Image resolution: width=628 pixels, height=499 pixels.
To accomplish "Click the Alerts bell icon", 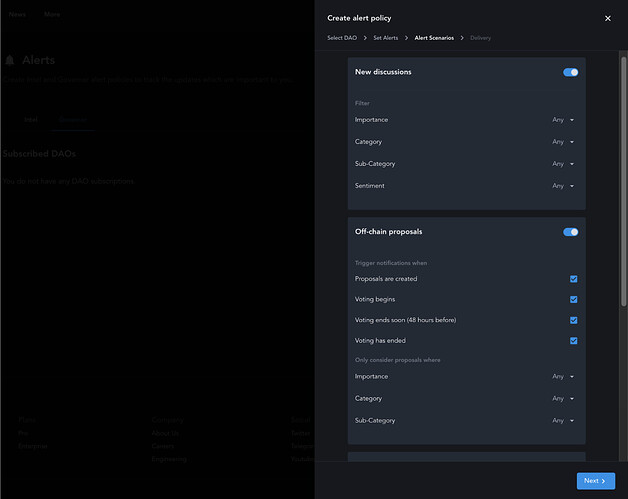I will [10, 61].
